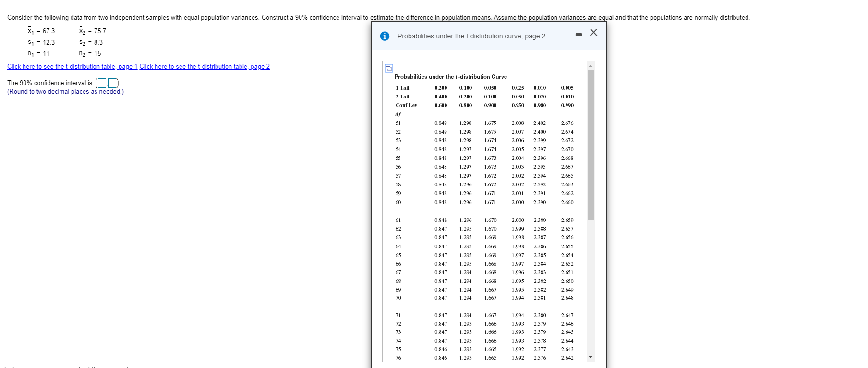Click the 0.400 two-tail header
The width and height of the screenshot is (868, 368).
point(441,97)
